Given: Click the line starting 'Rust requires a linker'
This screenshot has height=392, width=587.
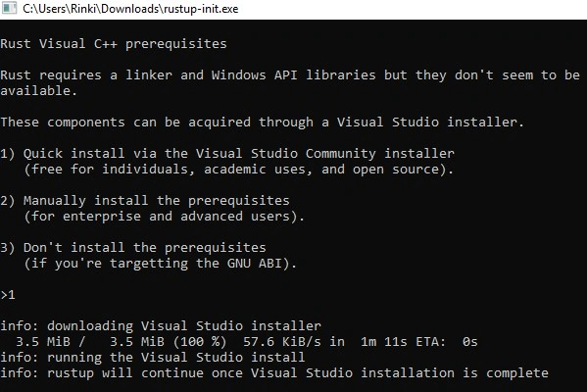Looking at the screenshot, I should 290,75.
